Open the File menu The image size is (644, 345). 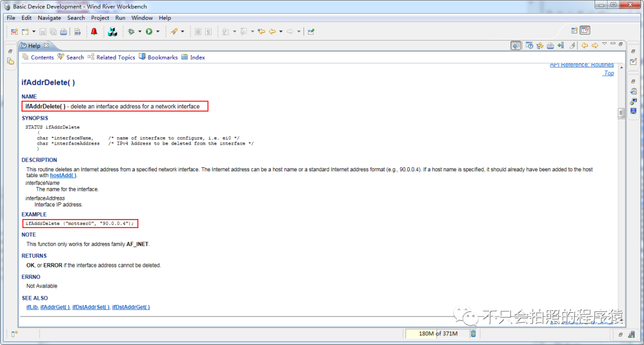pyautogui.click(x=11, y=18)
